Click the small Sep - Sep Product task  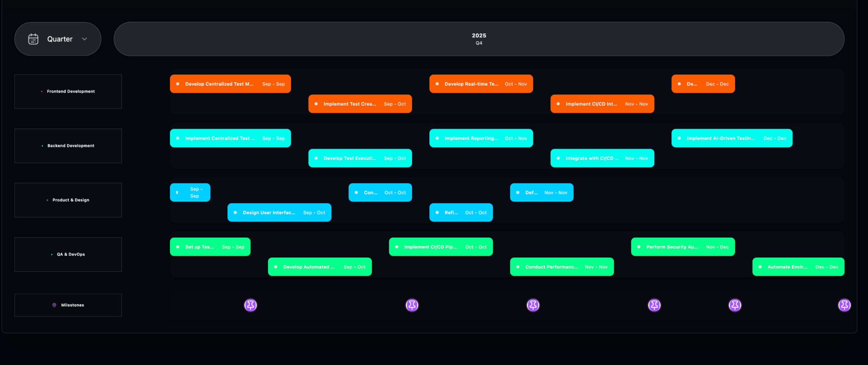(190, 192)
